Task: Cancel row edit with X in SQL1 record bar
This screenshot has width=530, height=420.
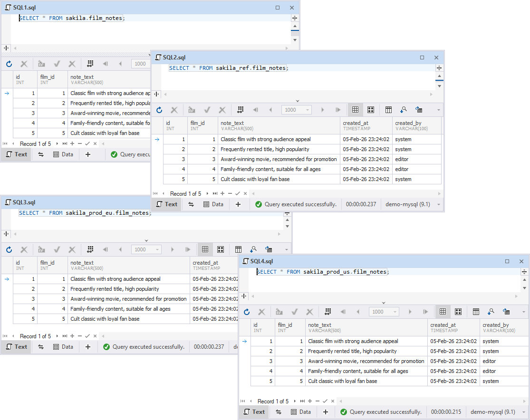Action: tap(95, 143)
